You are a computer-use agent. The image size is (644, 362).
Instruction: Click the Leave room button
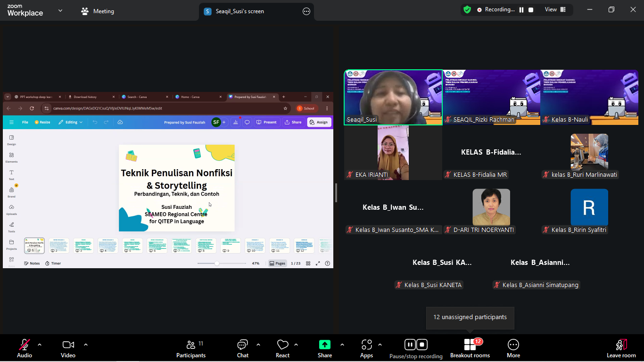point(621,348)
